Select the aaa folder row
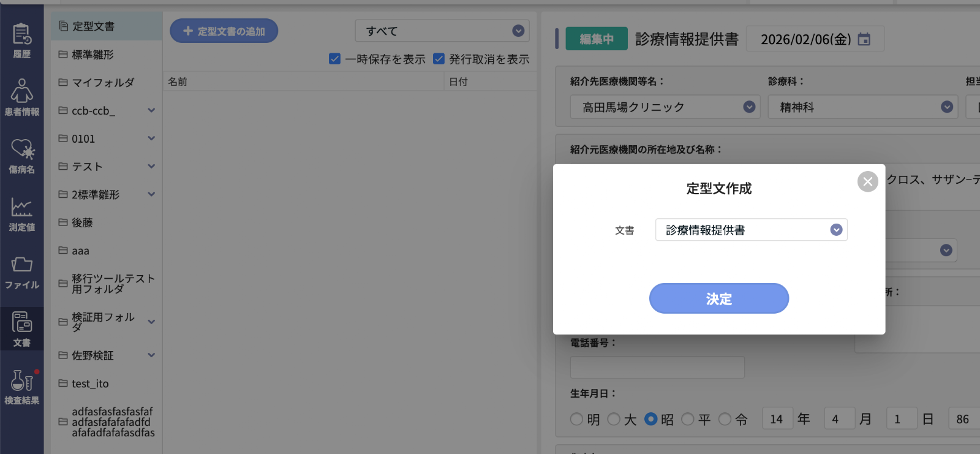Viewport: 980px width, 454px height. [x=107, y=251]
